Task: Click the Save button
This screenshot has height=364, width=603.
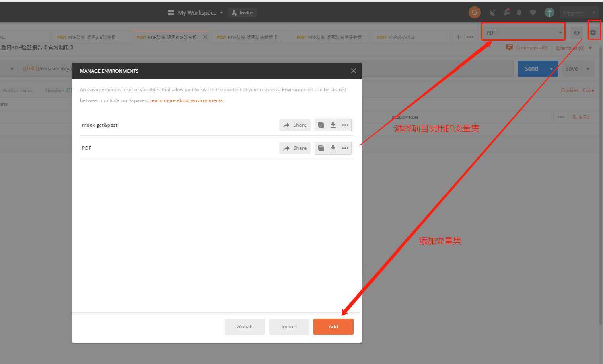Action: pos(572,69)
